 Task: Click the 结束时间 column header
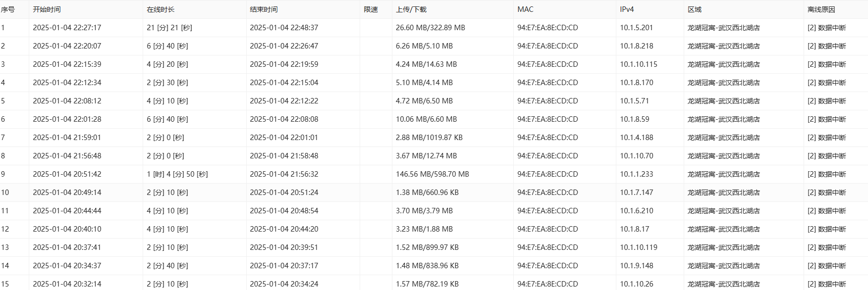[x=264, y=9]
